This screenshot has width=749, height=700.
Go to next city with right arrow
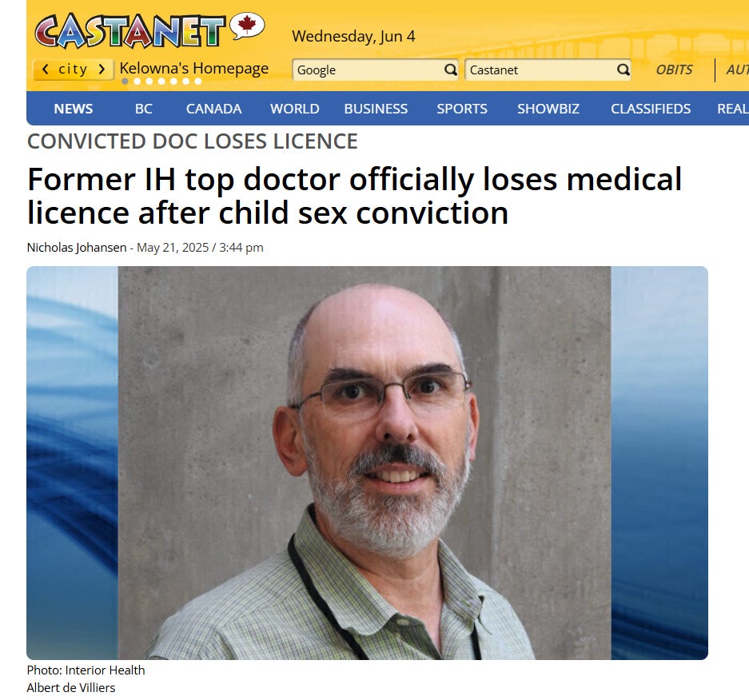[102, 70]
